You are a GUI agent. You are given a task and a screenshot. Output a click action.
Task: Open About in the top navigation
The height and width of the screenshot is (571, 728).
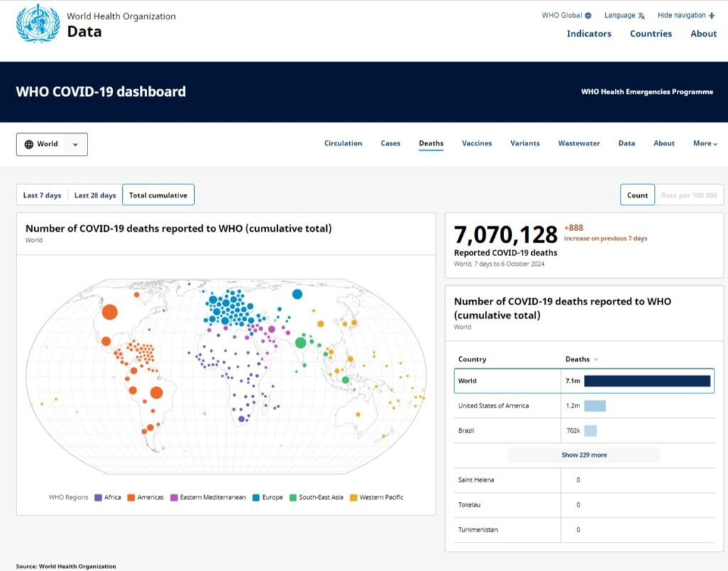[x=704, y=33]
